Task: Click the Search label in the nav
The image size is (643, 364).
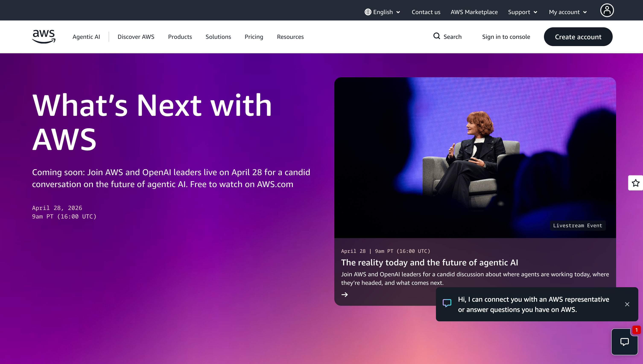Action: [452, 37]
